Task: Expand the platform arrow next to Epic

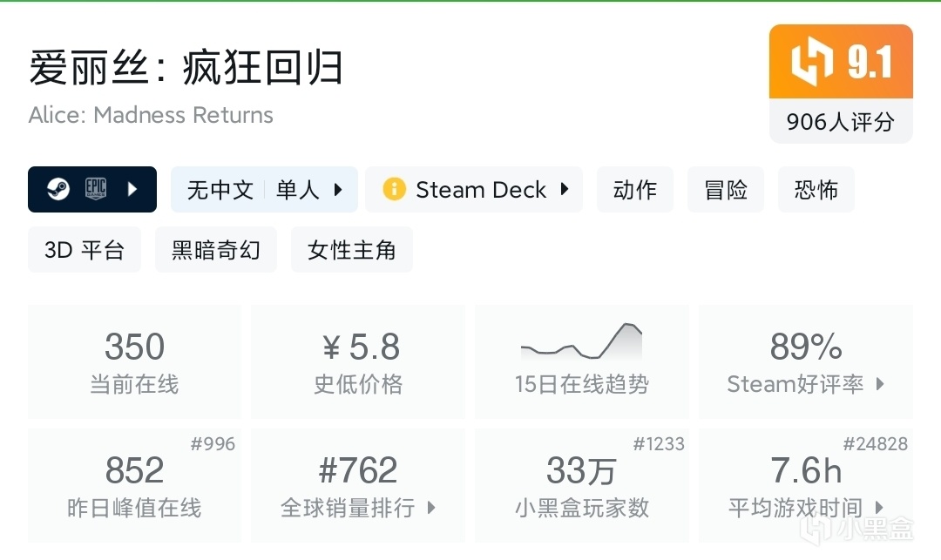Action: pyautogui.click(x=132, y=189)
